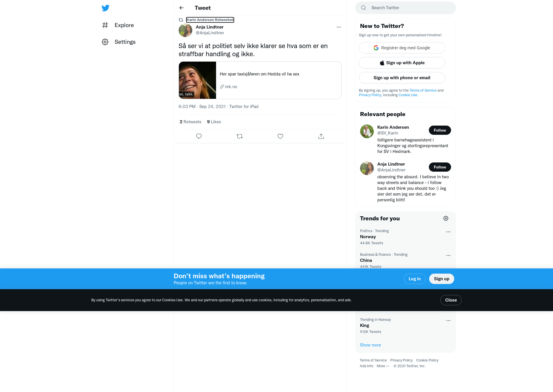The image size is (553, 392).
Task: Click the Search Twitter field
Action: pos(406,8)
